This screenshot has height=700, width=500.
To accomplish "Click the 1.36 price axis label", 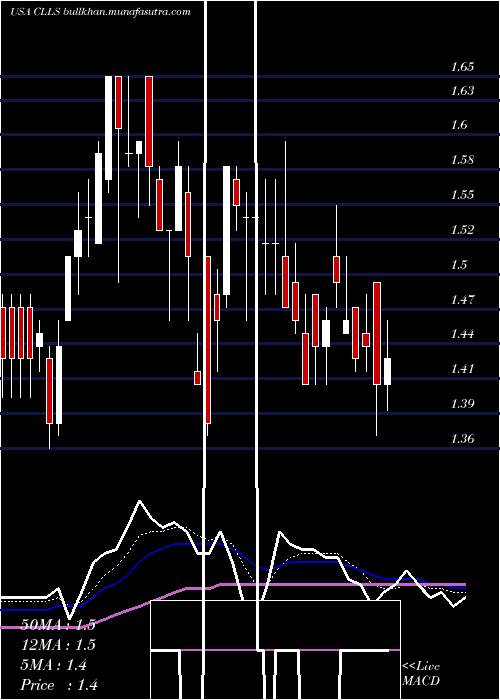I will [x=462, y=439].
